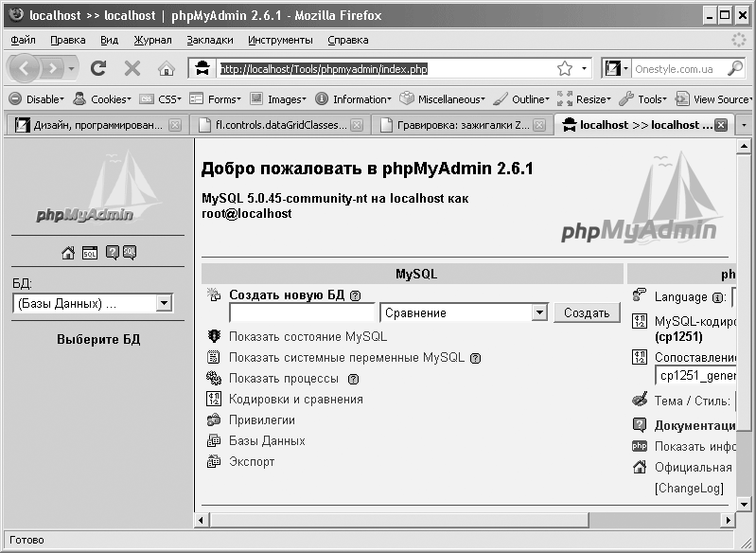Image resolution: width=756 pixels, height=553 pixels.
Task: Open the Инструменты menu
Action: (280, 40)
